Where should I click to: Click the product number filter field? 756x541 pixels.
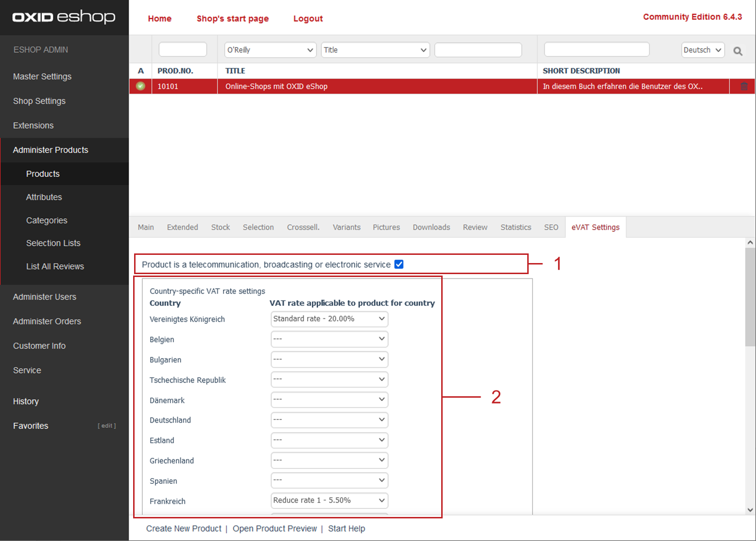point(183,50)
